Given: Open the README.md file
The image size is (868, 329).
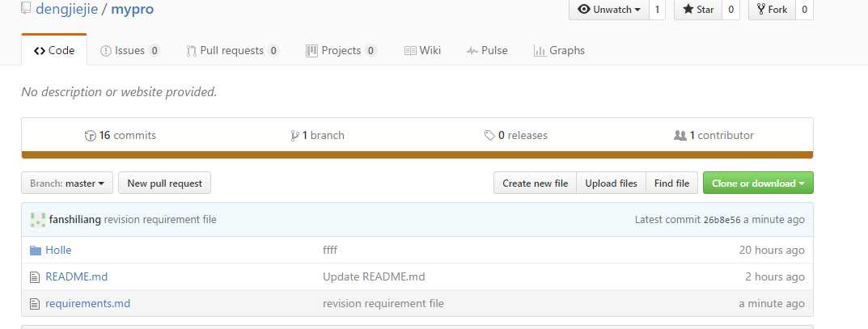Looking at the screenshot, I should [x=76, y=276].
